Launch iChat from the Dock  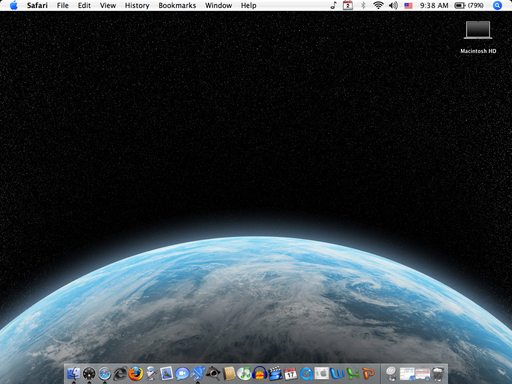pos(182,373)
